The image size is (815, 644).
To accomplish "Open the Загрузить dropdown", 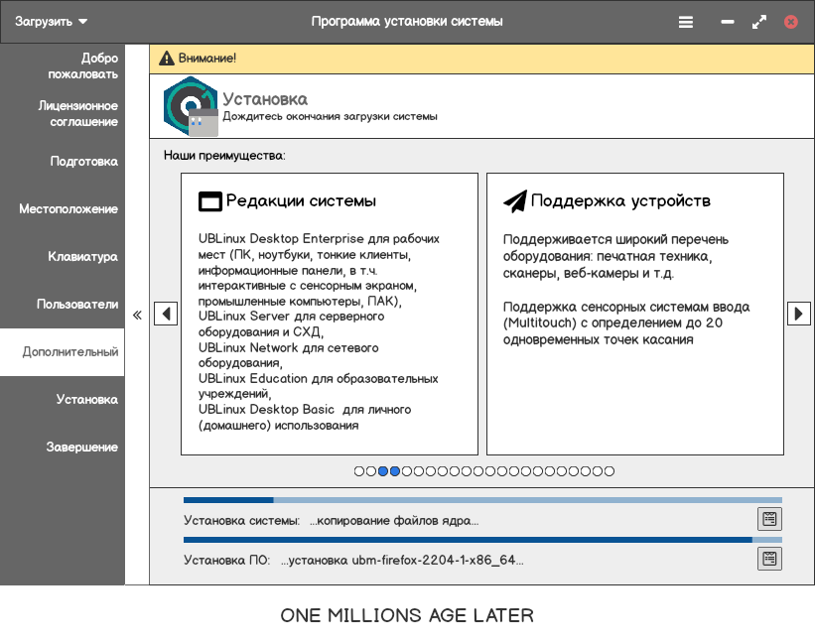I will point(51,21).
